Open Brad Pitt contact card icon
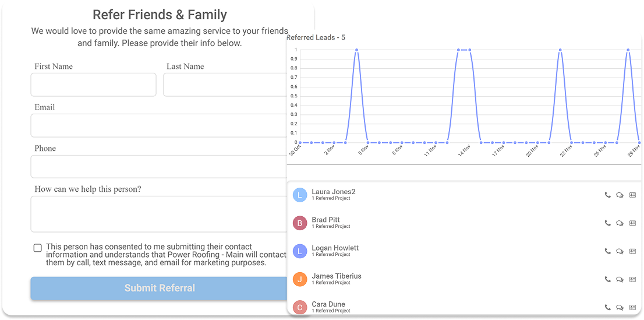The height and width of the screenshot is (320, 644). point(632,223)
